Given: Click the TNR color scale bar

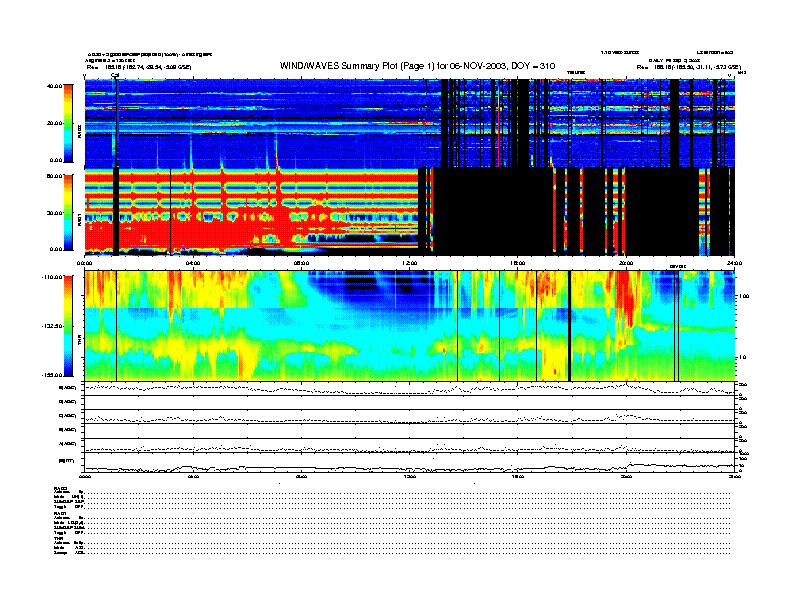Looking at the screenshot, I should click(68, 326).
